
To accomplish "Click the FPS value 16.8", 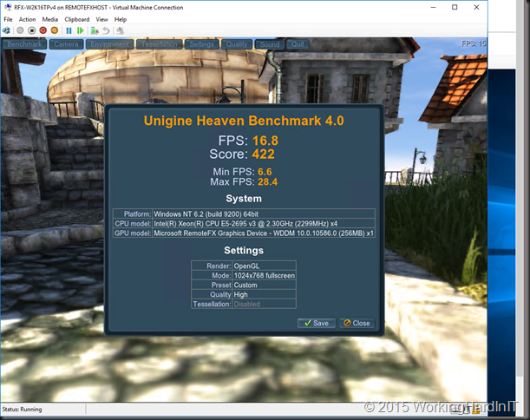I will [265, 141].
